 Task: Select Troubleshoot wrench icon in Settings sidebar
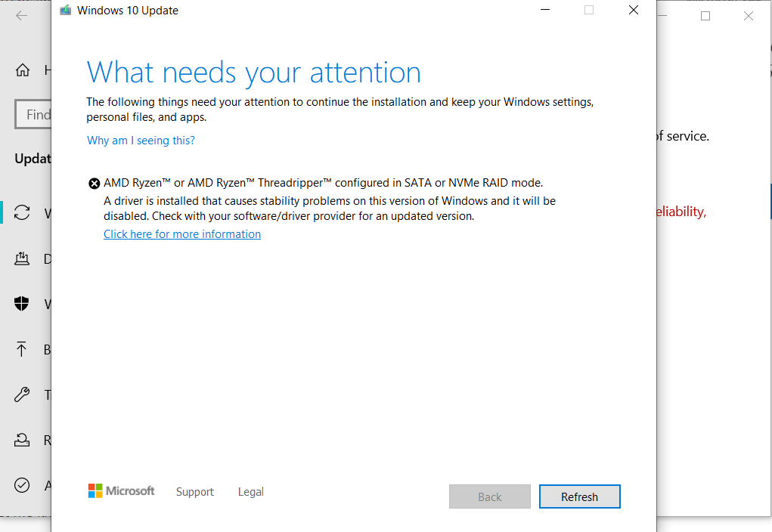(x=22, y=394)
